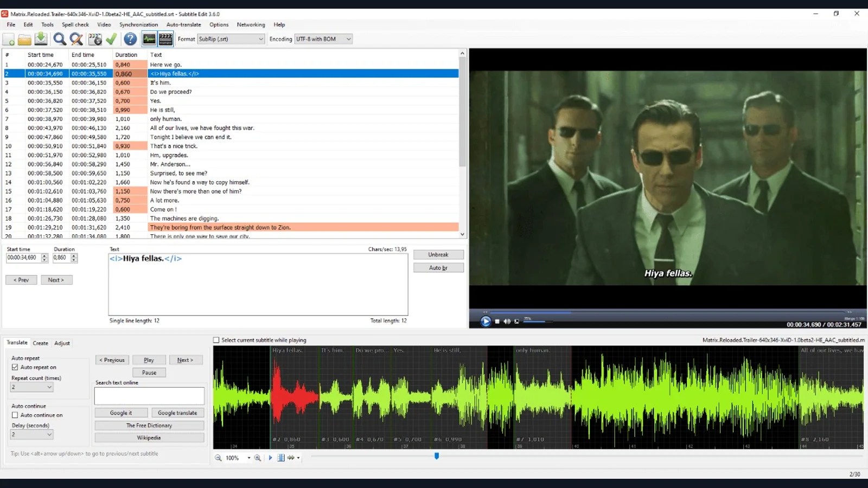
Task: Toggle the waveform display toolbar icon
Action: pyautogui.click(x=149, y=39)
